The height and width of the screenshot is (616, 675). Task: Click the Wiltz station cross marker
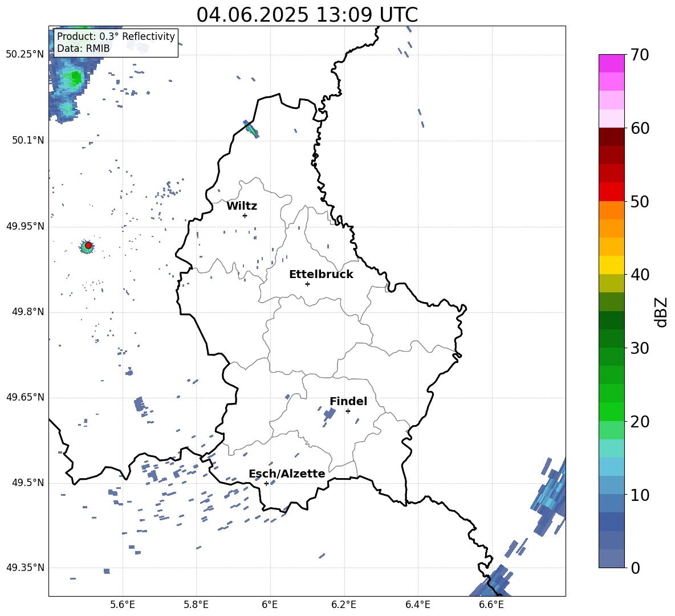(245, 215)
